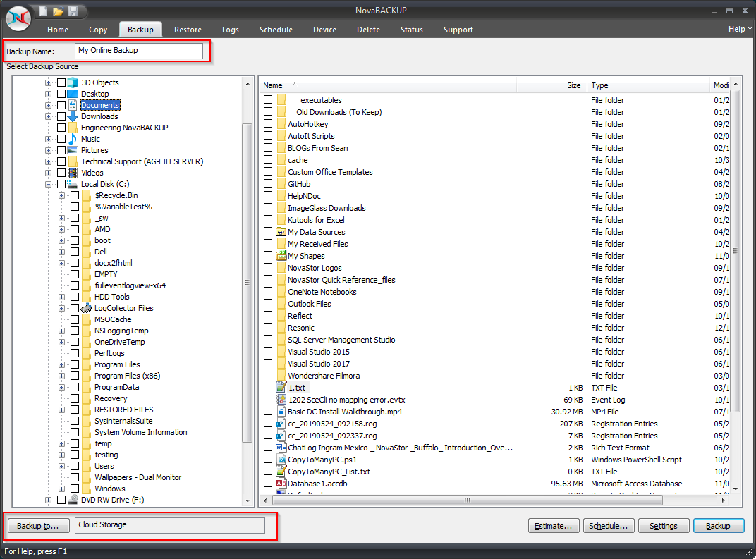Switch to the Schedule tab
756x559 pixels.
pos(276,30)
